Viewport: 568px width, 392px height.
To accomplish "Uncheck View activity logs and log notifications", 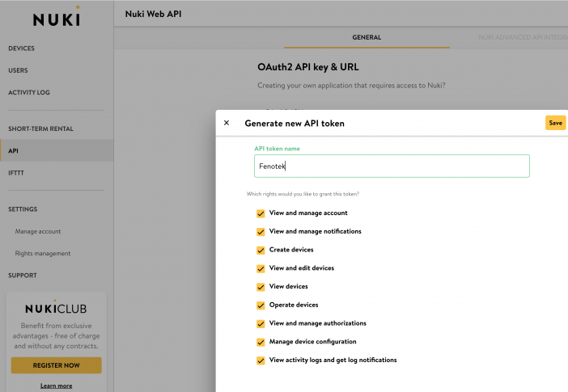I will (x=261, y=360).
